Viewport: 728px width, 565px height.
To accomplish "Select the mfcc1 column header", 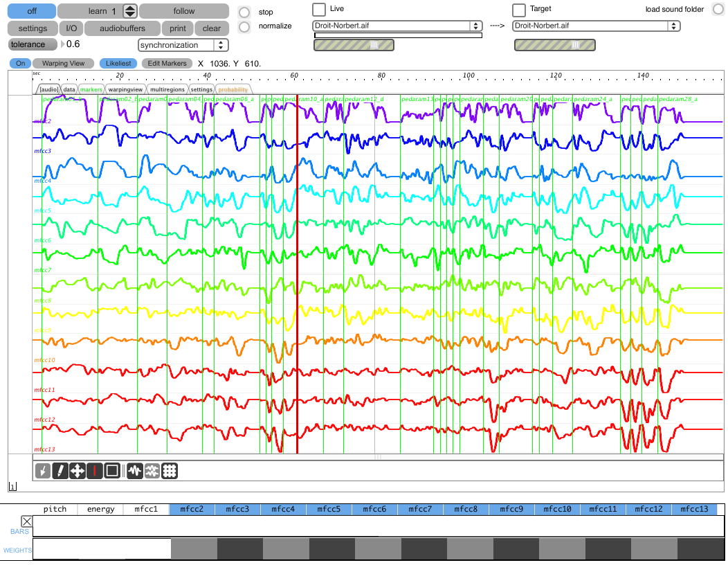I will pos(146,509).
